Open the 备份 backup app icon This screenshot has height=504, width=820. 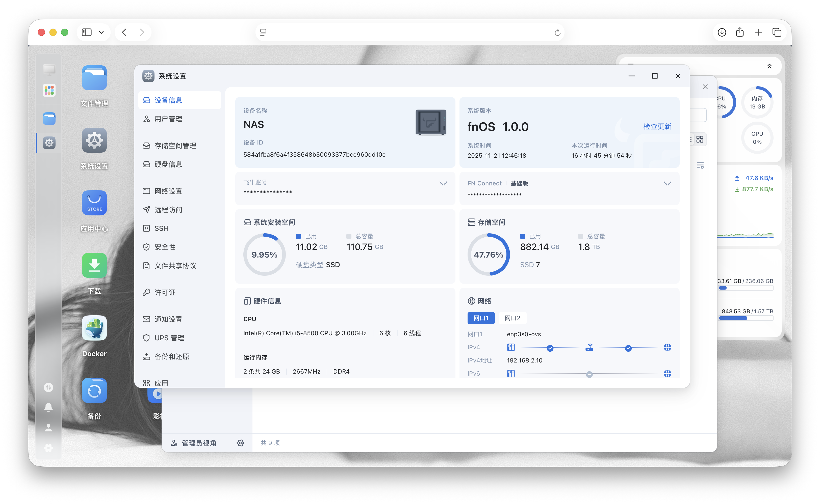(94, 391)
